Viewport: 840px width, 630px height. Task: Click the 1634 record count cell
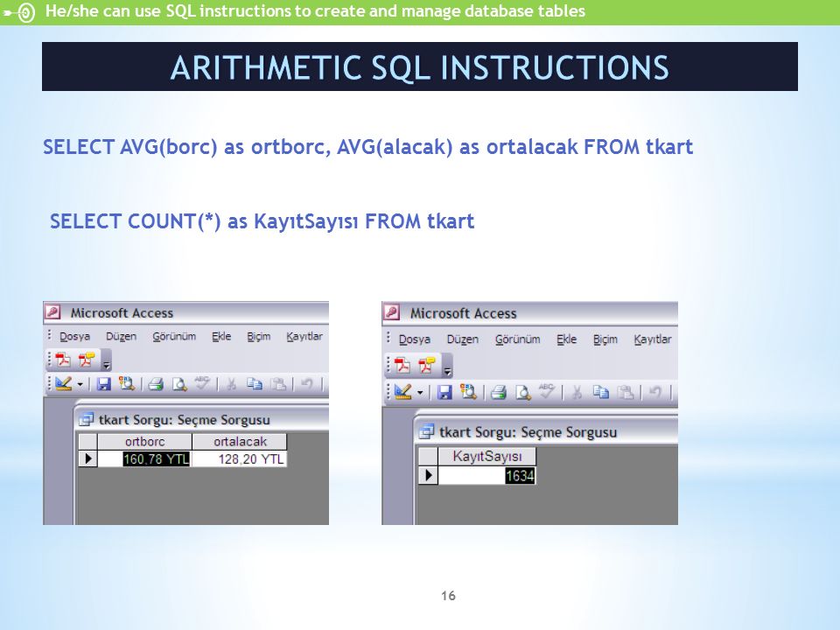click(x=487, y=476)
